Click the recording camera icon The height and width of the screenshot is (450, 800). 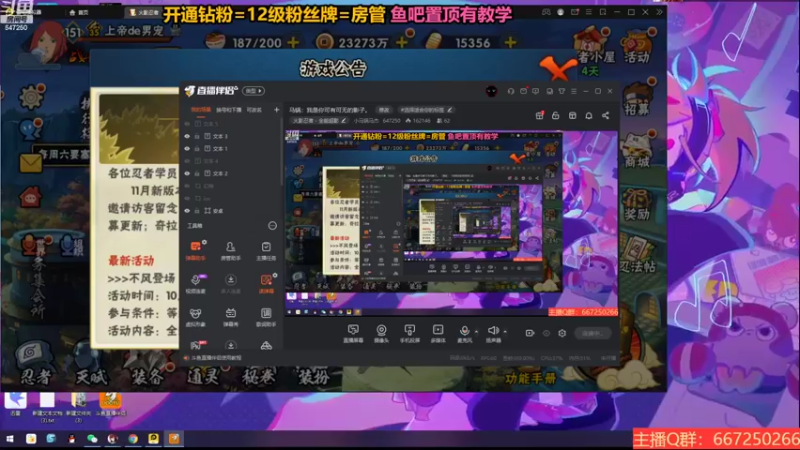point(530,333)
